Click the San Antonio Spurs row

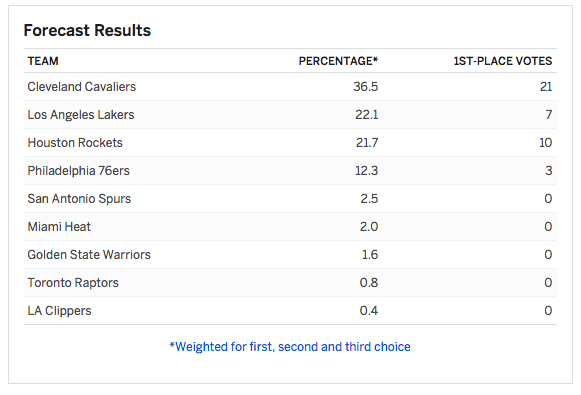pyautogui.click(x=290, y=199)
